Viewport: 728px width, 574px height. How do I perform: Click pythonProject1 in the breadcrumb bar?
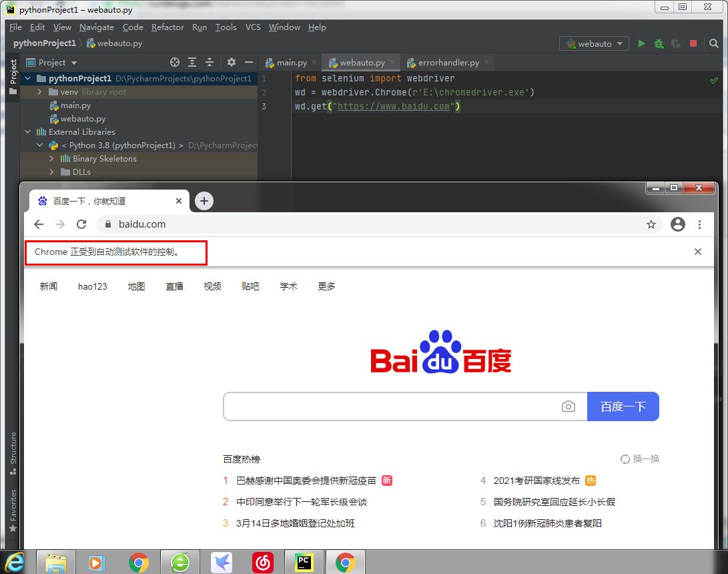point(45,43)
